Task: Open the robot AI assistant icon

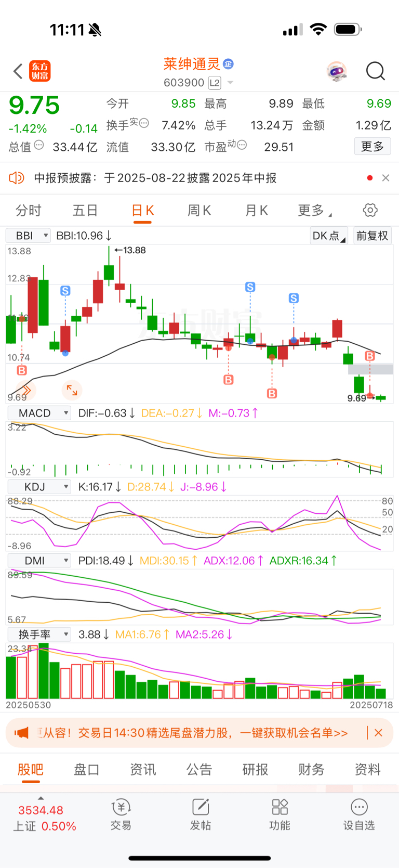Action: coord(337,71)
